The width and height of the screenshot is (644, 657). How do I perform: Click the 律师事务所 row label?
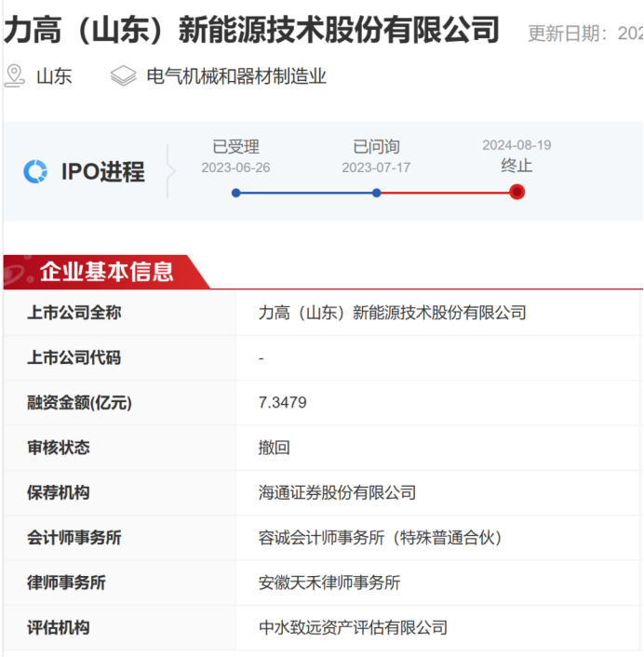point(66,583)
